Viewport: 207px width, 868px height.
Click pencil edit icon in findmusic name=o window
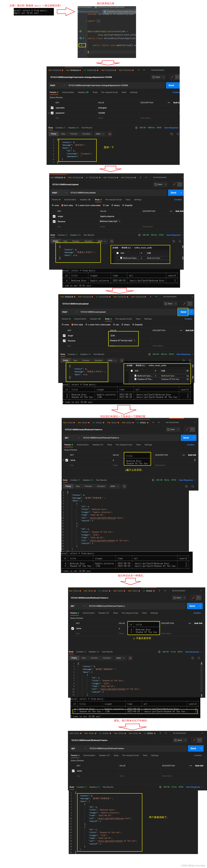coord(187,429)
